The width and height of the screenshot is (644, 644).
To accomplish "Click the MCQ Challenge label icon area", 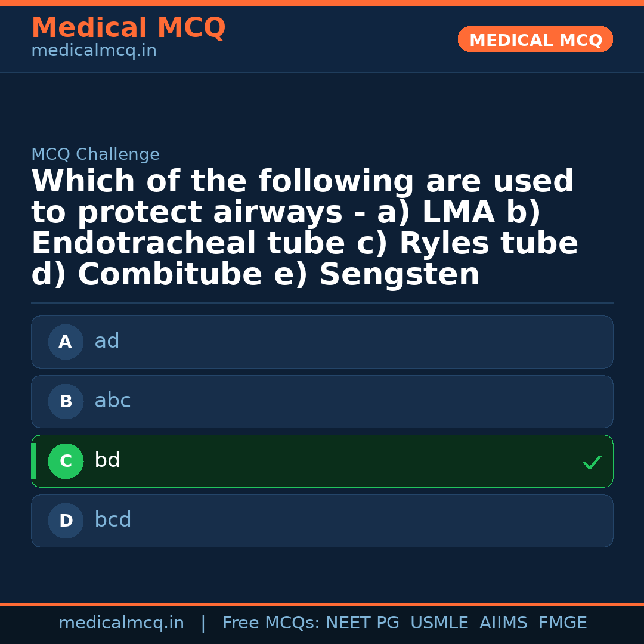I will 95,154.
